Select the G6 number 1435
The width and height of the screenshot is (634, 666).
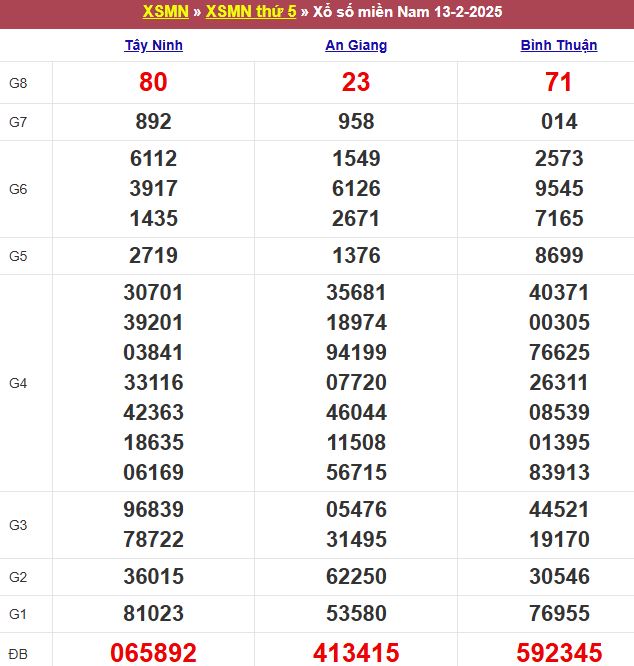tap(153, 218)
